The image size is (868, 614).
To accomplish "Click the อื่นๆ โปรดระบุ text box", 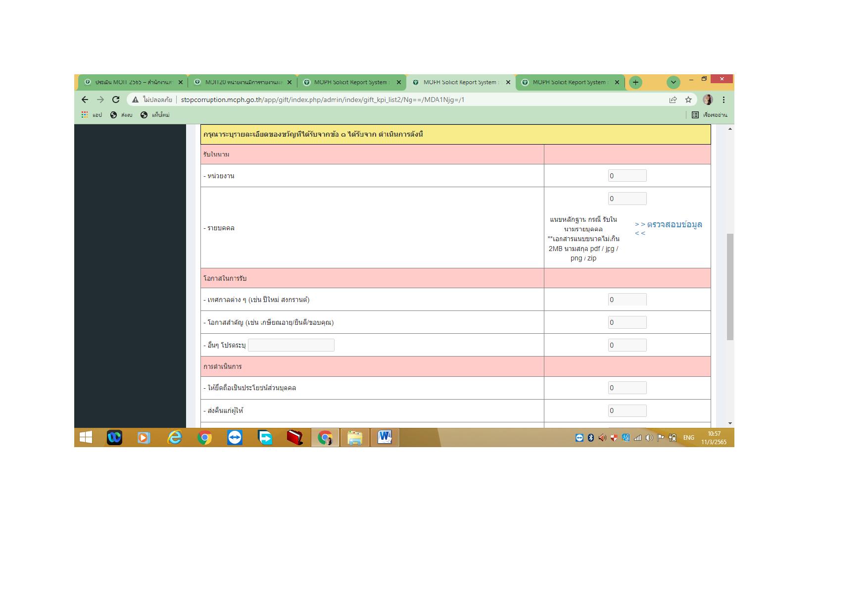I will (291, 345).
